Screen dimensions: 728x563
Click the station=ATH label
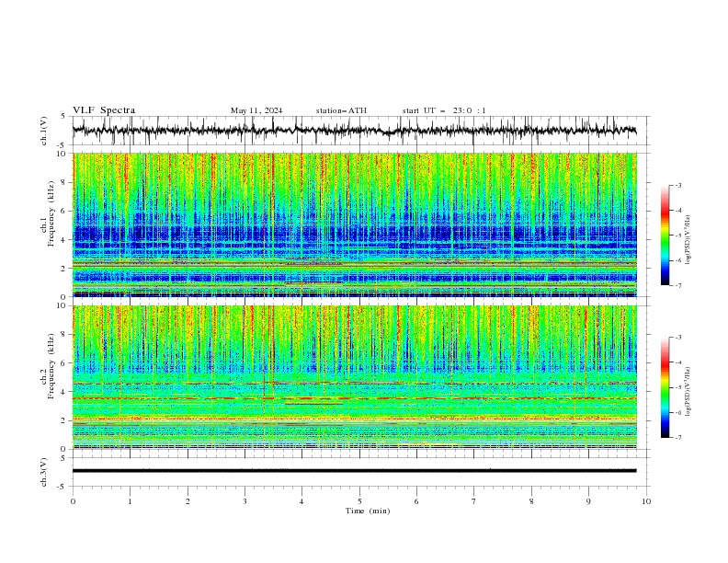point(341,110)
